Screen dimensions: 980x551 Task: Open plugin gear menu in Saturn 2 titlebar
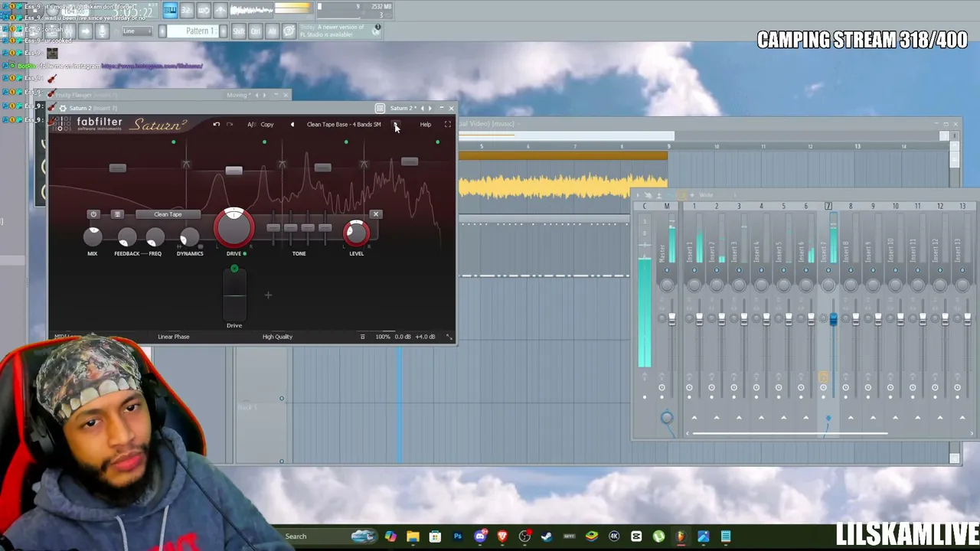63,108
